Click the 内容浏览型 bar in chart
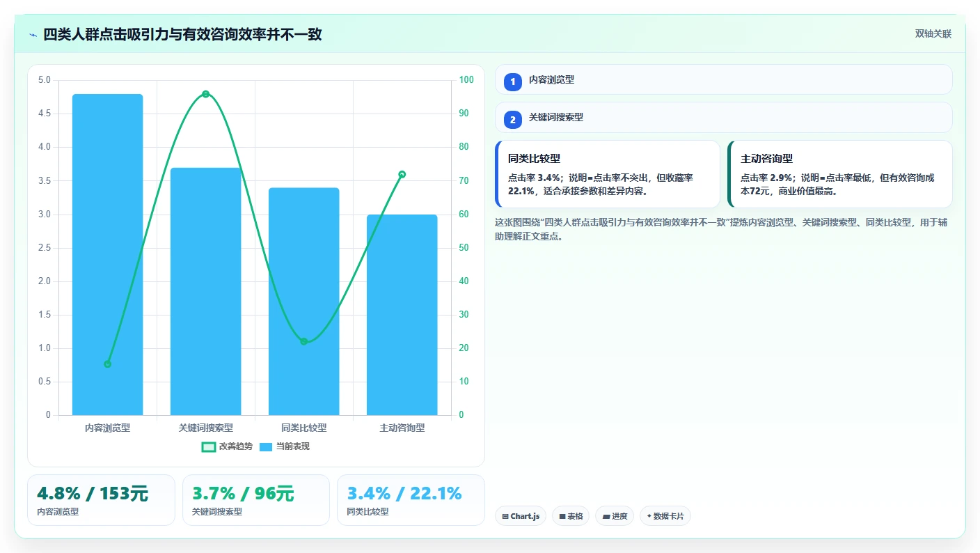The image size is (980, 553). tap(108, 255)
